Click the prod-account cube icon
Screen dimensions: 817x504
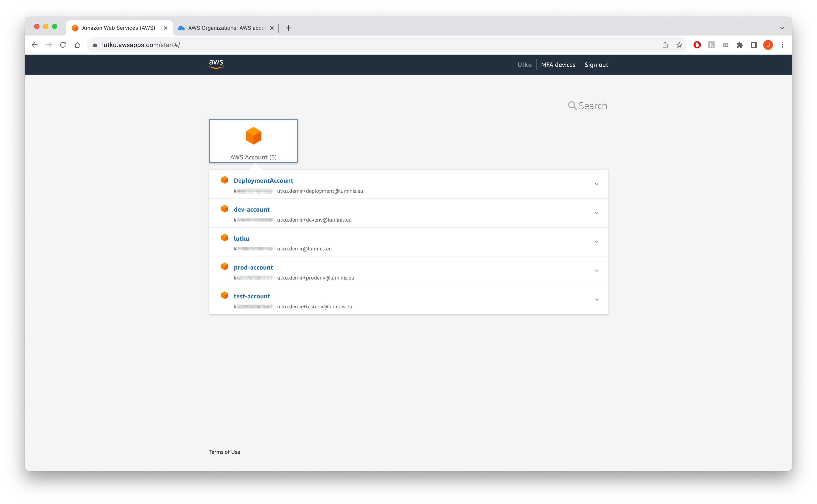(225, 267)
